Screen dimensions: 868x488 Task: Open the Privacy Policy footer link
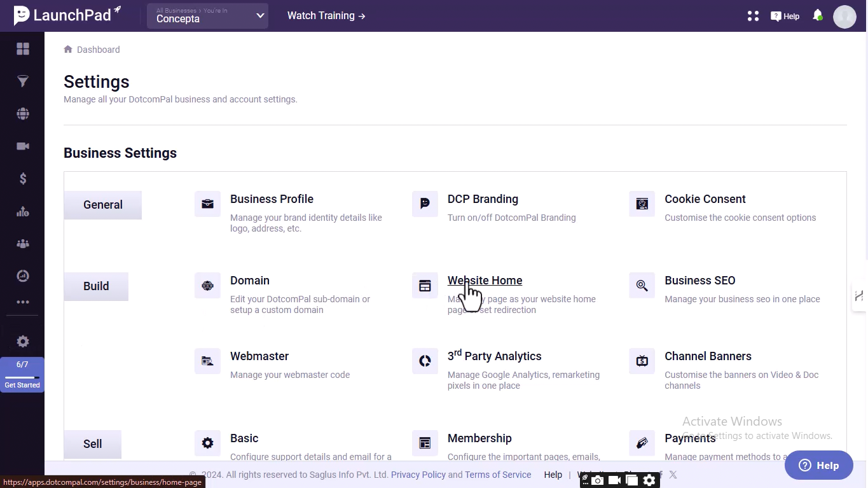coord(418,475)
